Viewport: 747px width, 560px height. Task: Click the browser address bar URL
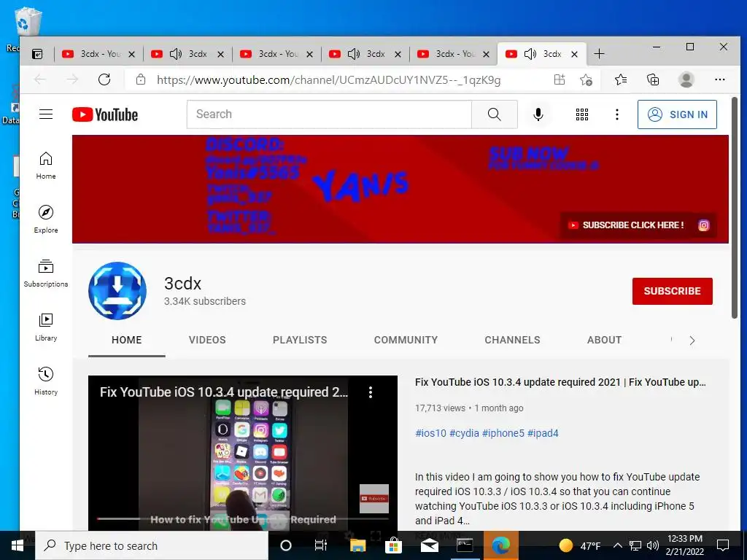tap(329, 80)
